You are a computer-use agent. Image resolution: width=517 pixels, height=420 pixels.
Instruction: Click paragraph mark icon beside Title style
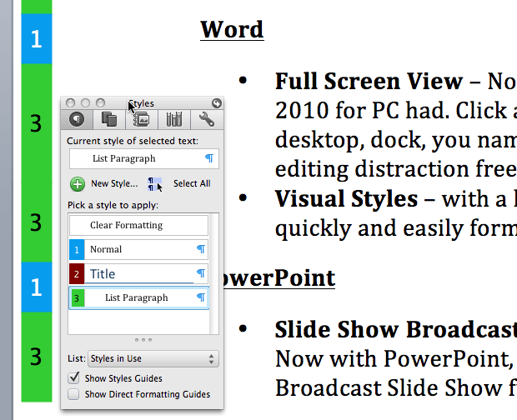(x=200, y=273)
